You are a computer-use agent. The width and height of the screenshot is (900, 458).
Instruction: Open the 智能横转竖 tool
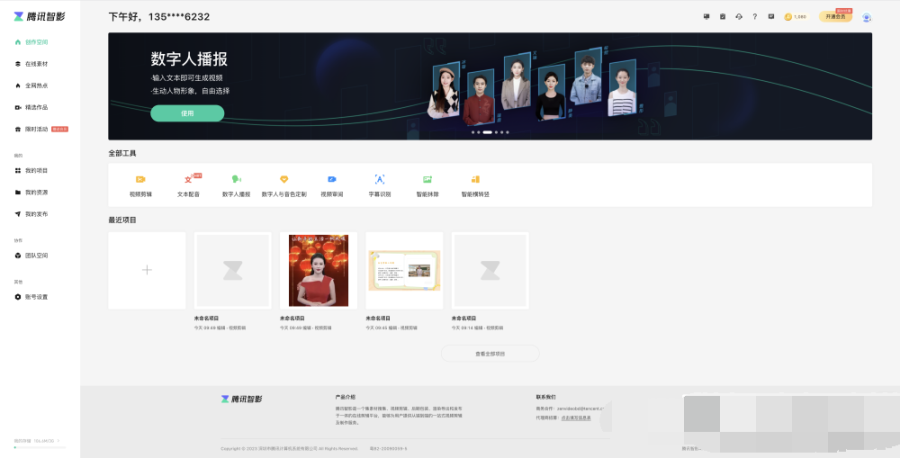(x=475, y=186)
